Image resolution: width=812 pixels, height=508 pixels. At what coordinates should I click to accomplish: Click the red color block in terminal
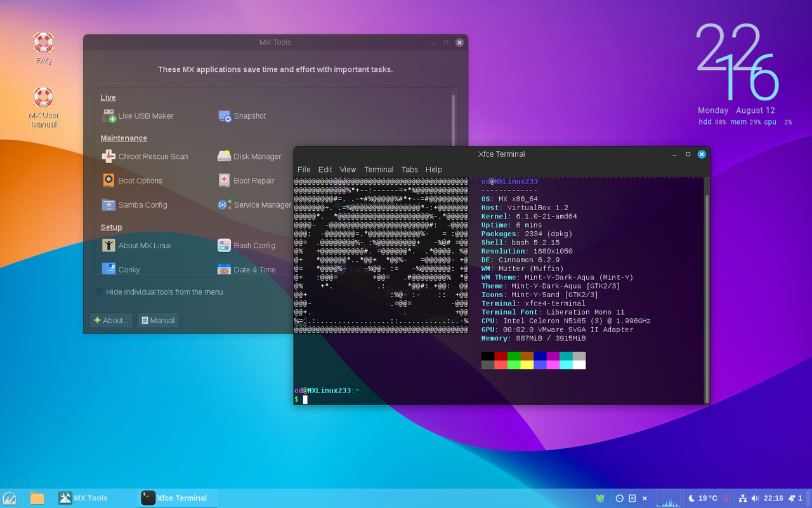(501, 356)
